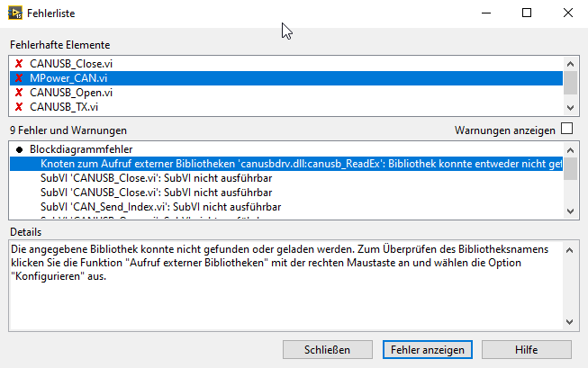This screenshot has height=368, width=588.
Task: Enable the Warnungen anzeigen checkbox
Action: coord(566,129)
